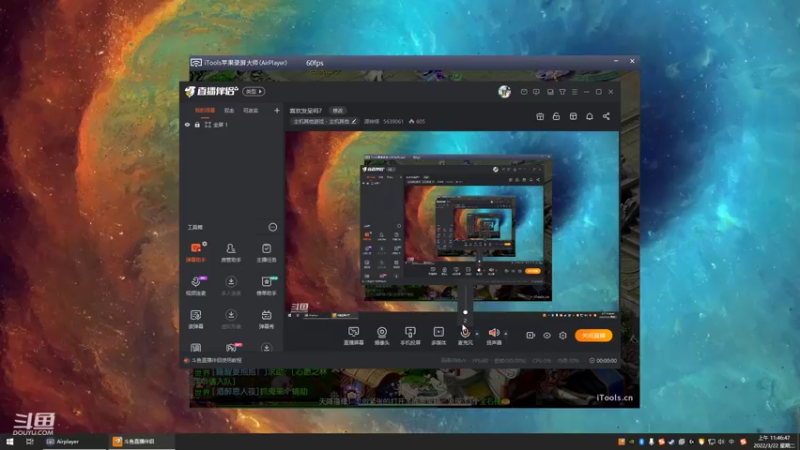Viewport: 800px width, 450px height.
Task: Add a 手机投屏 phone mirroring source
Action: (x=410, y=336)
